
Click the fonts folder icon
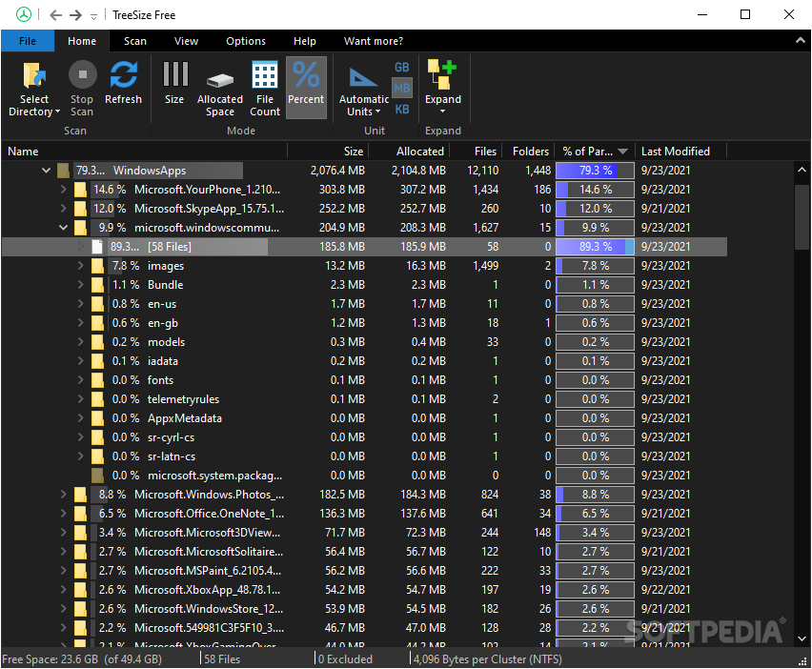(x=97, y=380)
